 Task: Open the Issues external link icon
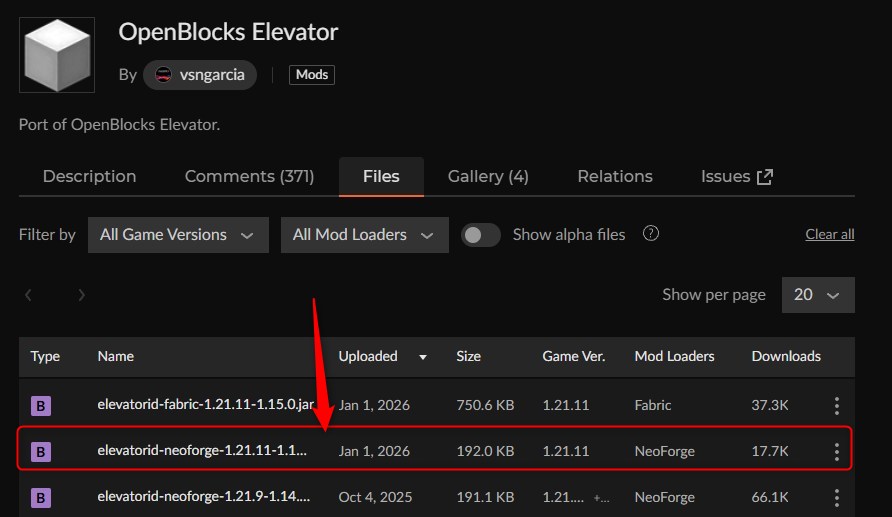[x=765, y=177]
